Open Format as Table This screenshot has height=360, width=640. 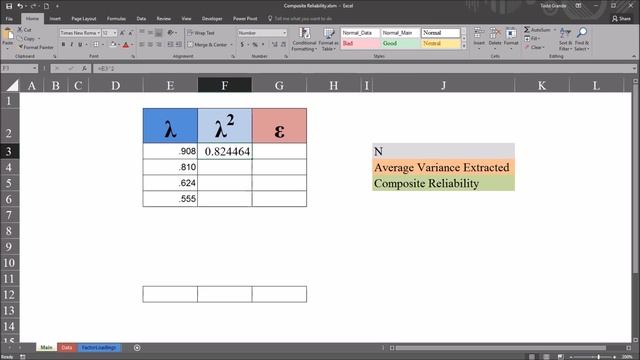328,39
